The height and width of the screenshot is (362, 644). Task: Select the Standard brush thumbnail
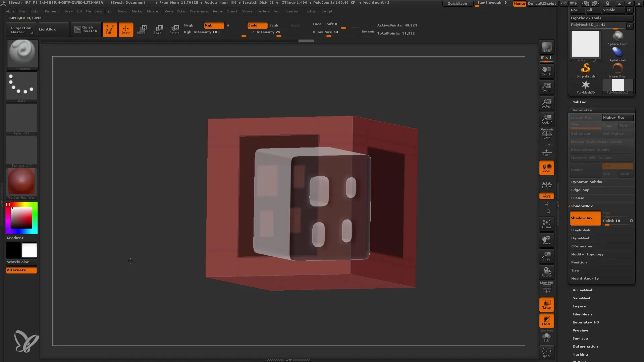22,55
